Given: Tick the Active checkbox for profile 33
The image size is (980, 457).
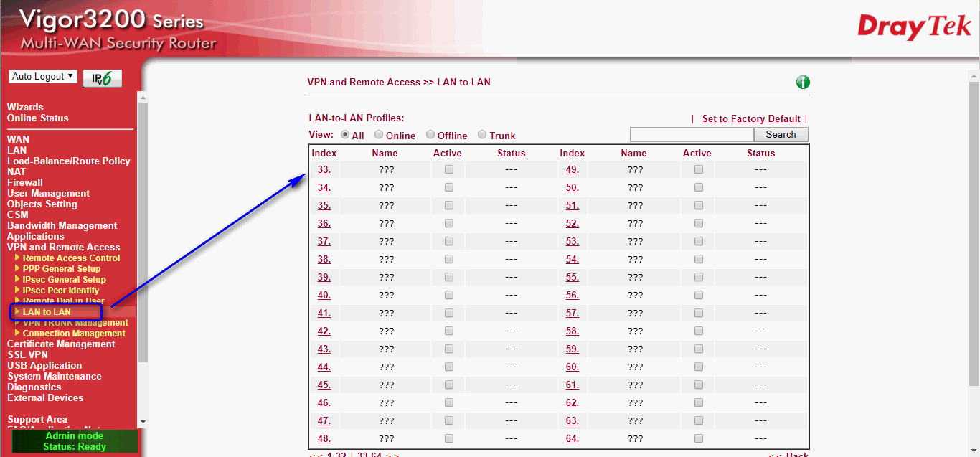Looking at the screenshot, I should point(449,170).
